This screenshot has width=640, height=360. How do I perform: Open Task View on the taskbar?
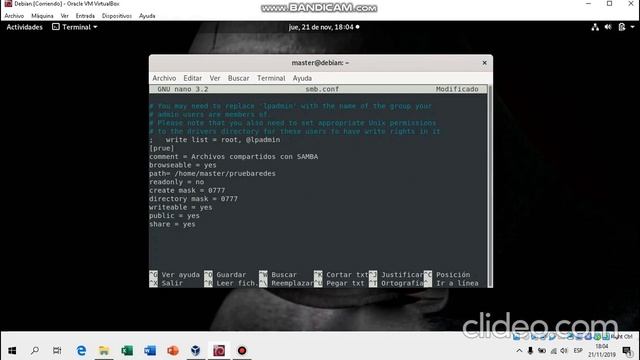(57, 351)
